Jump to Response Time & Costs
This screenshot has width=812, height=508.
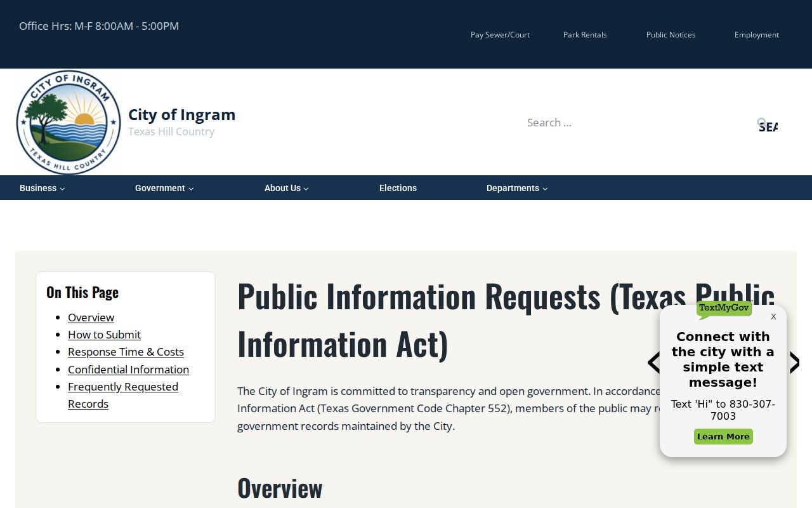pyautogui.click(x=126, y=352)
